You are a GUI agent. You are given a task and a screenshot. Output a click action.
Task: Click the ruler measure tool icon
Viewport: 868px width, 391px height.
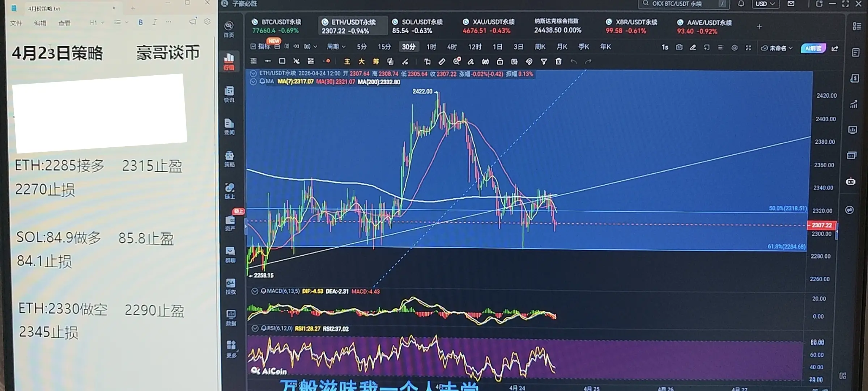(442, 62)
